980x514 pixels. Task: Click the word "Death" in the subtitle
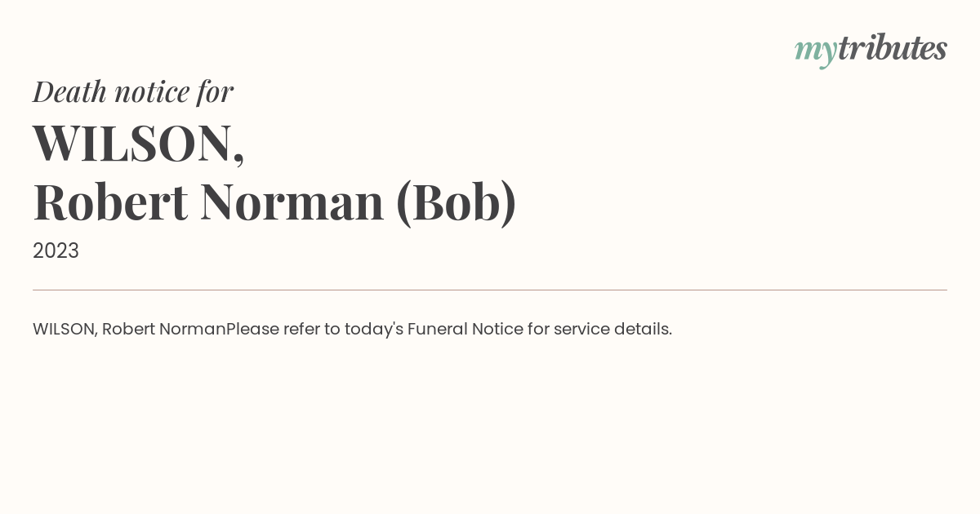pyautogui.click(x=70, y=91)
